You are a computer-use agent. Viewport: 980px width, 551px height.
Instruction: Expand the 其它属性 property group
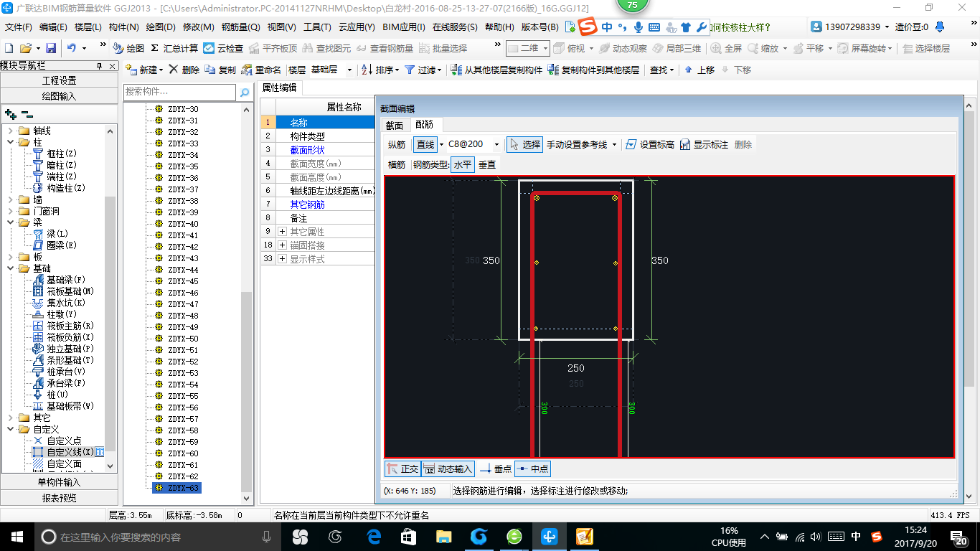click(x=283, y=232)
